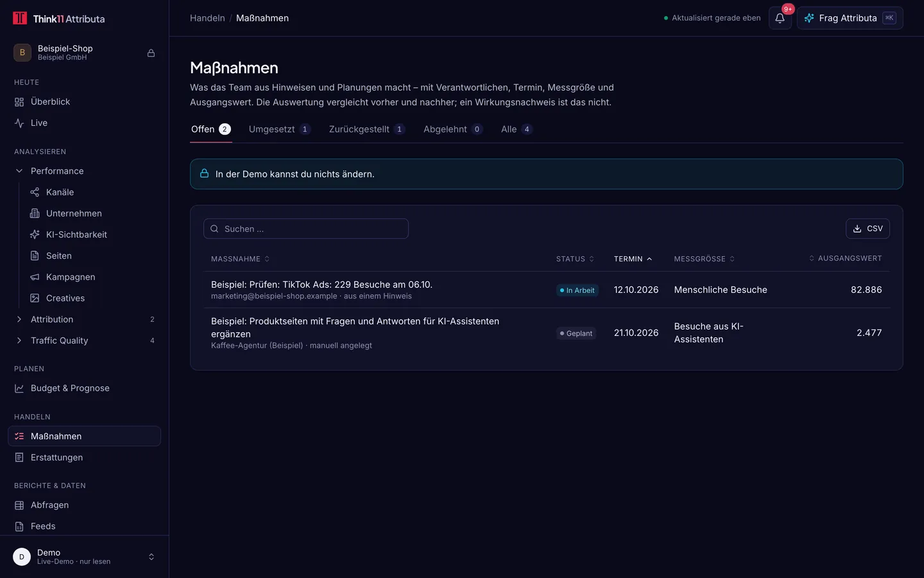Click the Abfragen table icon
This screenshot has height=578, width=924.
pos(19,505)
